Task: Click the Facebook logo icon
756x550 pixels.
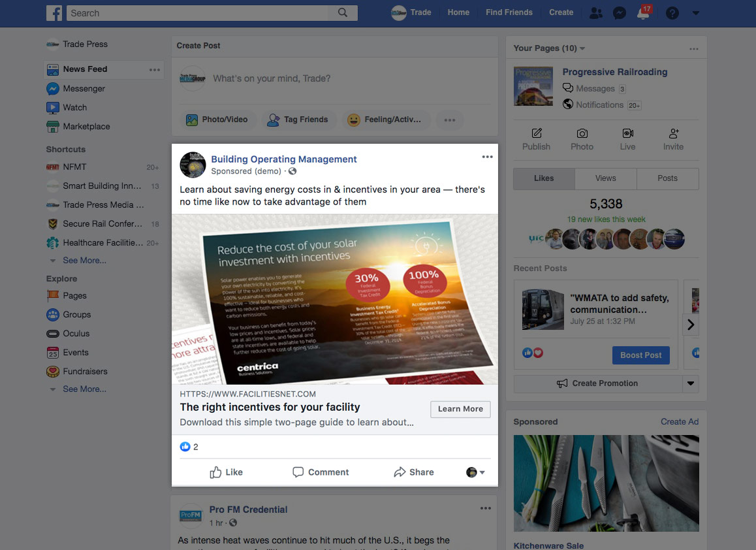Action: pos(54,13)
